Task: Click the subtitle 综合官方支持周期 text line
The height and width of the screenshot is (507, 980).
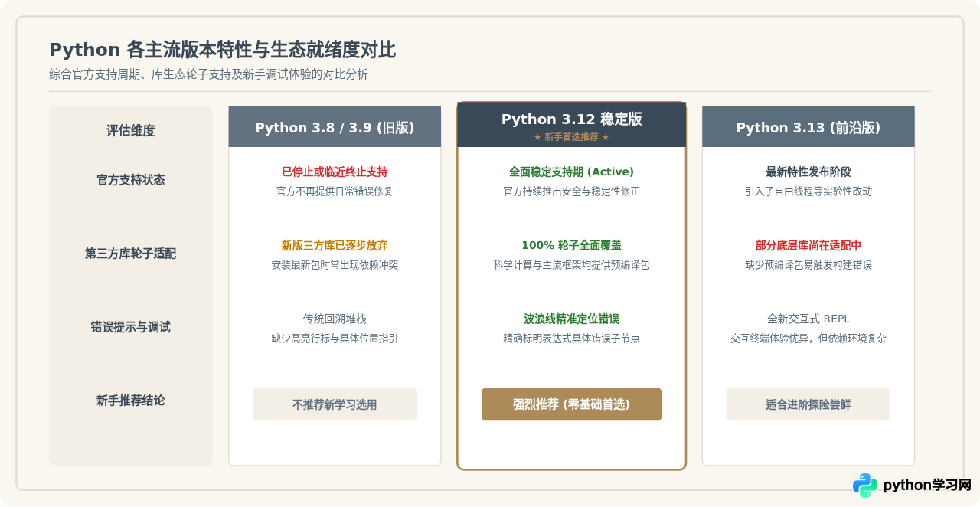Action: 208,74
